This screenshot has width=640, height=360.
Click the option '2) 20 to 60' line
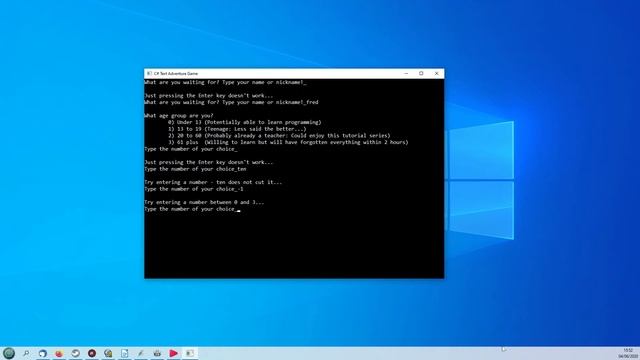(x=279, y=136)
